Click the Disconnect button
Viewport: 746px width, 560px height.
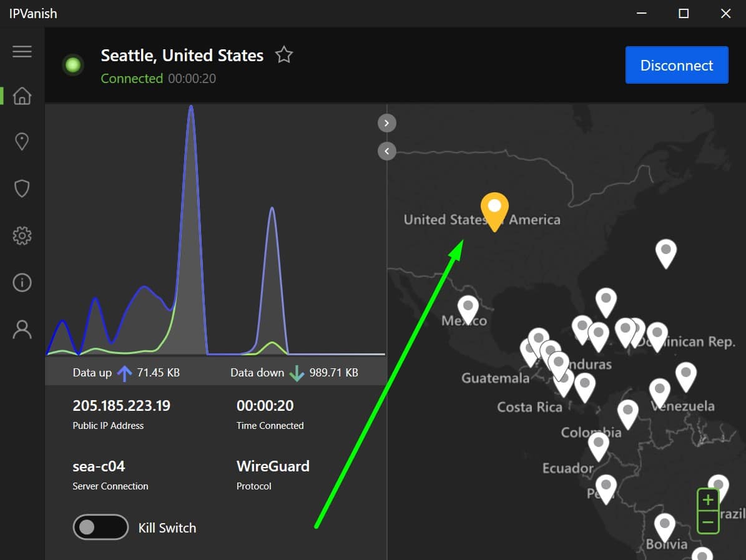677,65
